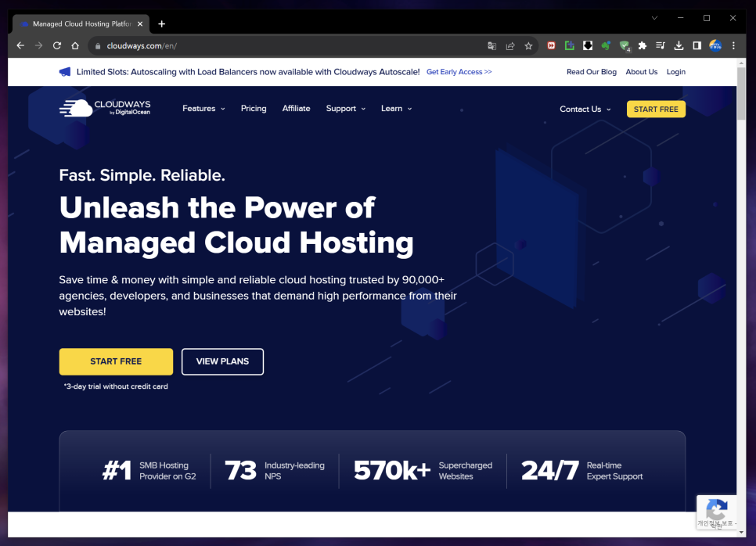This screenshot has height=546, width=756.
Task: Click the share page icon
Action: pos(510,46)
